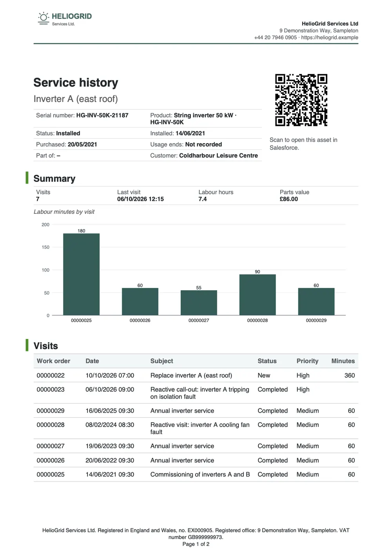The image size is (392, 555).
Task: Click the Parts value £86.00
Action: point(289,199)
